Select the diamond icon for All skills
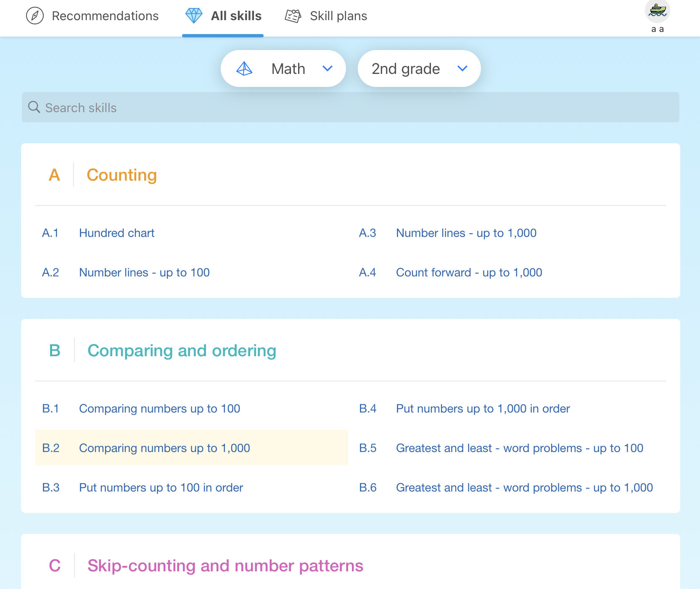 (194, 16)
